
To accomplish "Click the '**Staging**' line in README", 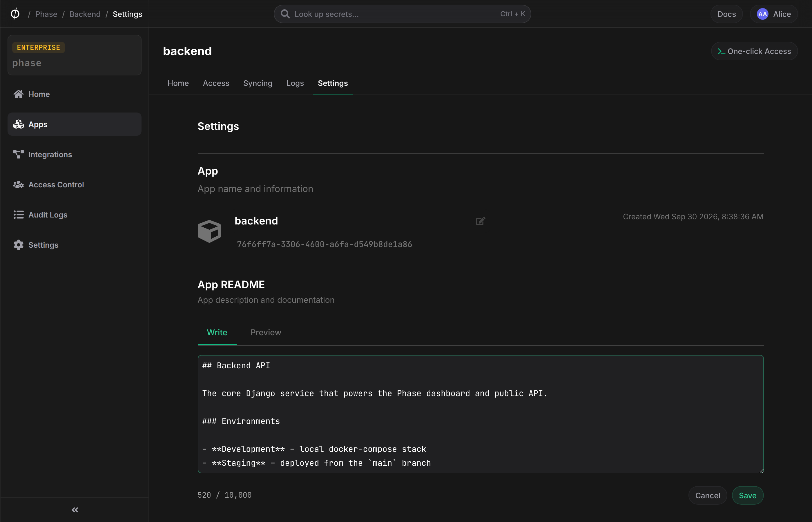I will (316, 463).
